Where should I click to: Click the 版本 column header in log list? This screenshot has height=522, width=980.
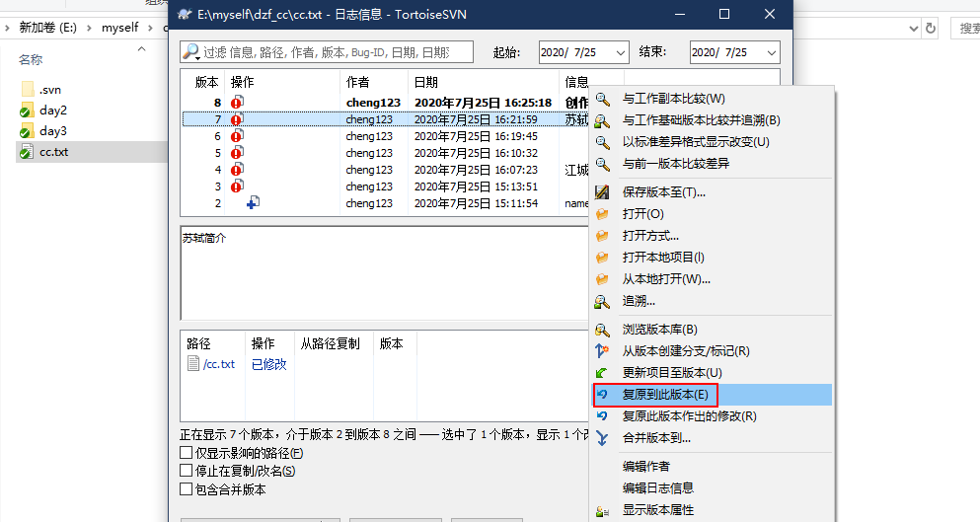[x=206, y=82]
